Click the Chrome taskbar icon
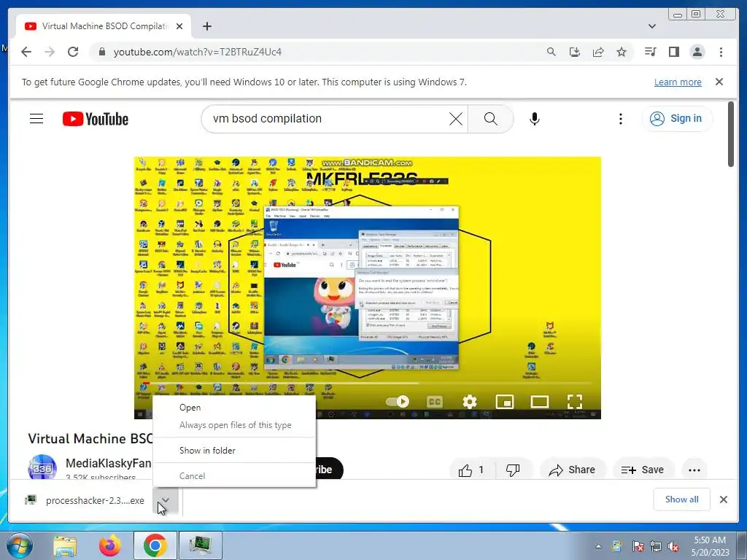This screenshot has height=560, width=747. 155,545
